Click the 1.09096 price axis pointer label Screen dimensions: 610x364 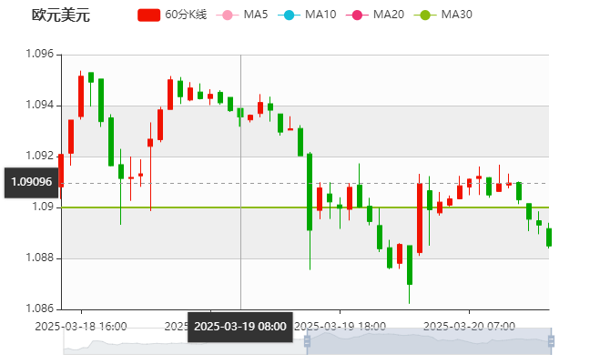[x=31, y=182]
